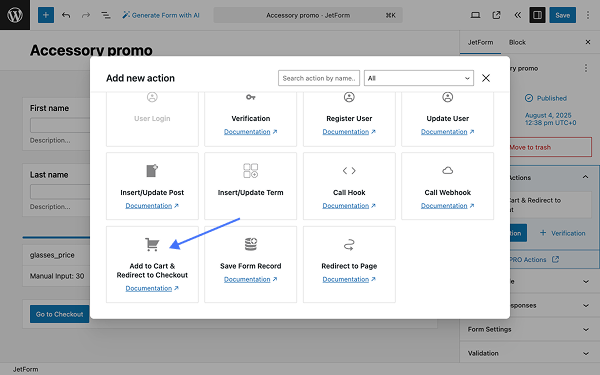Click the Manual Input: 30 text
600x375 pixels.
pyautogui.click(x=57, y=276)
